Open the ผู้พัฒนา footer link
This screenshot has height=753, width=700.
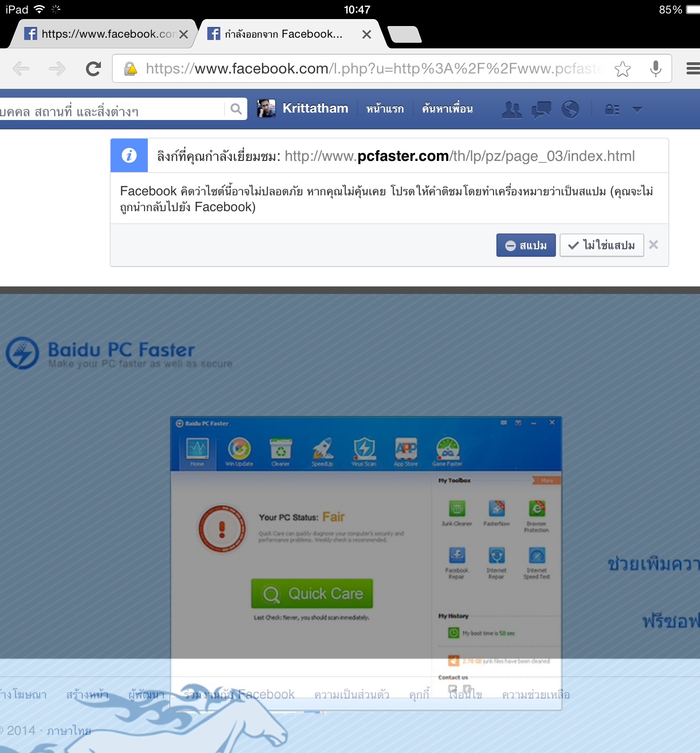146,695
